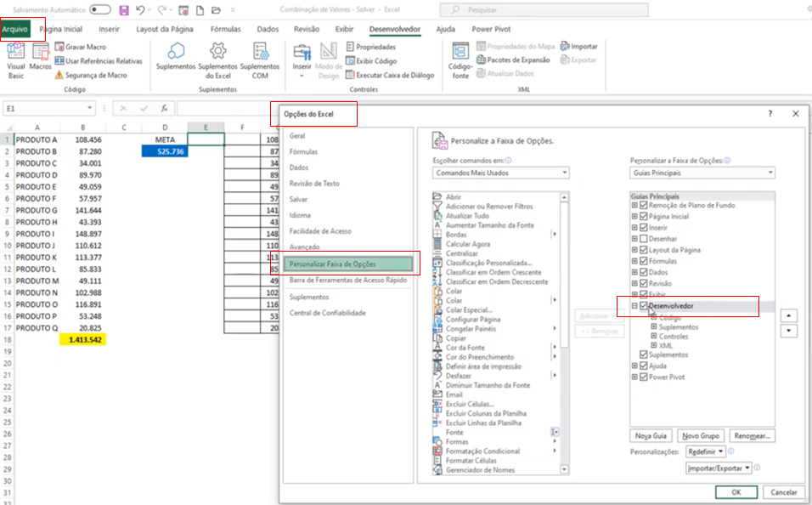812x505 pixels.
Task: Open the Escolher comandos em dropdown
Action: click(x=501, y=173)
